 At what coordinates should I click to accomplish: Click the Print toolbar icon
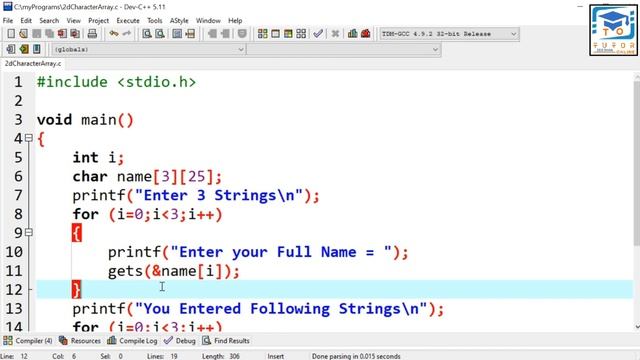pos(92,34)
